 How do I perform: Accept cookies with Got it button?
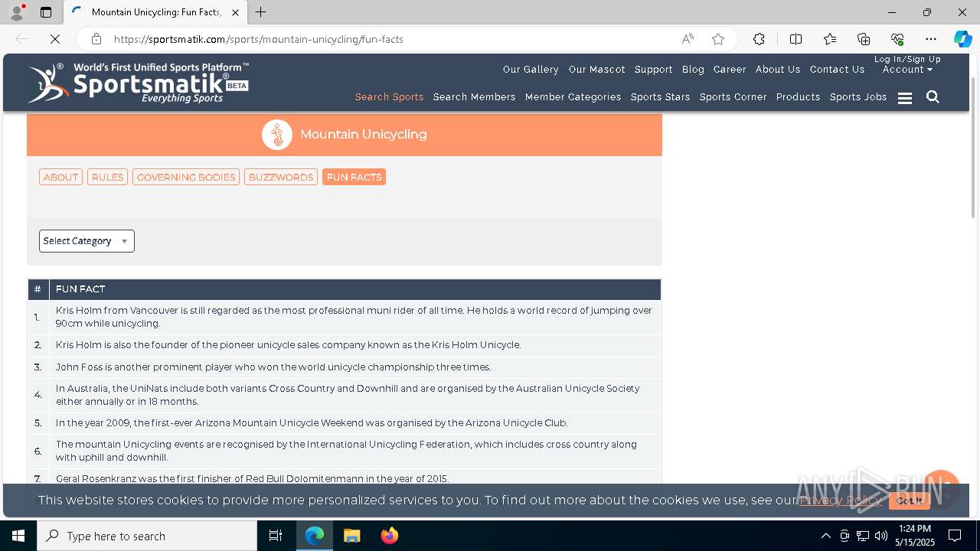(910, 500)
